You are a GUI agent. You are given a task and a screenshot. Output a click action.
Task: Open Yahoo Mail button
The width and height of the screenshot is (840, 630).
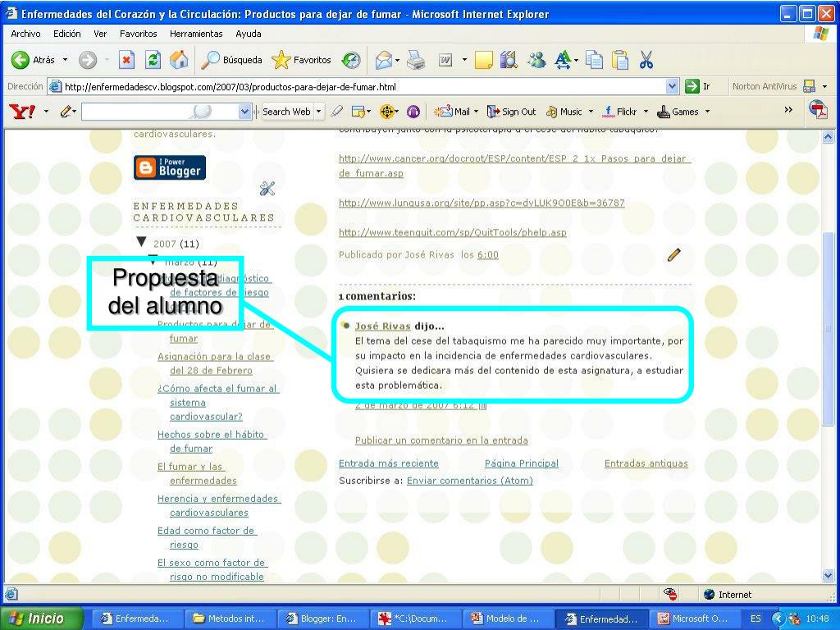coord(451,112)
